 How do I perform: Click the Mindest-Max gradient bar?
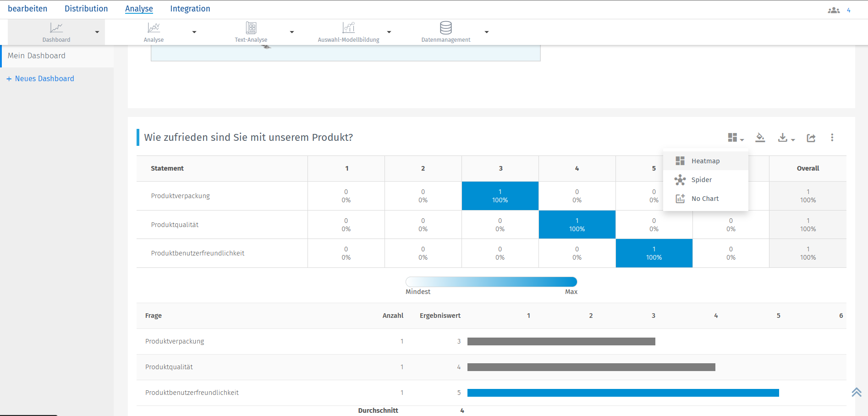click(x=491, y=282)
